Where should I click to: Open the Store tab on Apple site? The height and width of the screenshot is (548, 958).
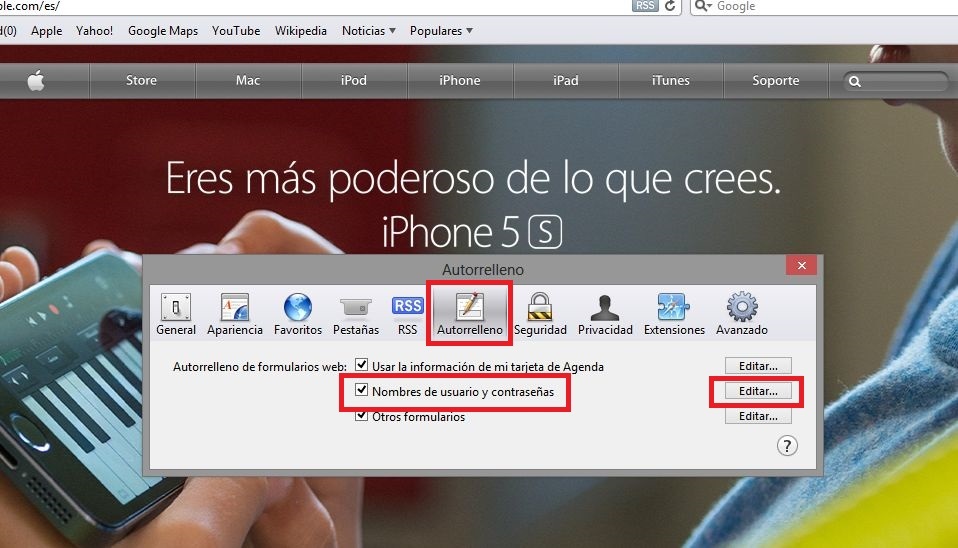click(x=141, y=80)
